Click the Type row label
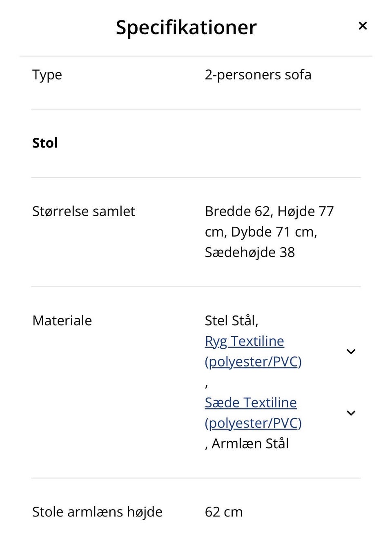 pos(47,74)
